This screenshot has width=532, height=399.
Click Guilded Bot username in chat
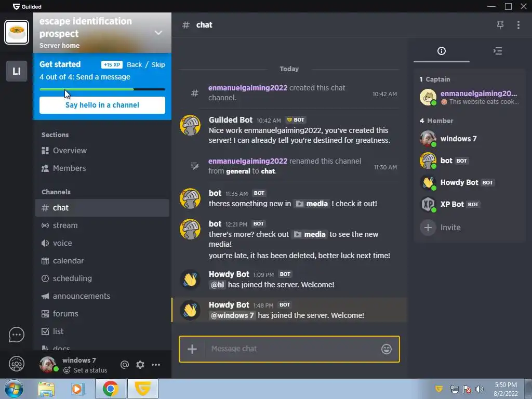(x=231, y=120)
